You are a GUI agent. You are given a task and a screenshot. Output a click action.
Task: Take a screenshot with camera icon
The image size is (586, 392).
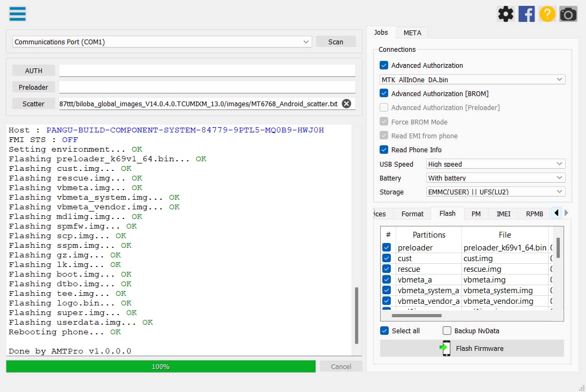point(568,14)
